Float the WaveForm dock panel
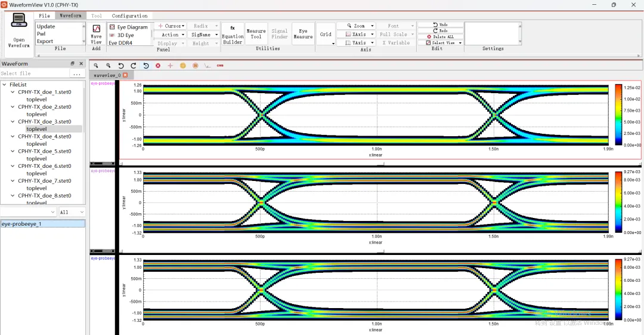Image resolution: width=644 pixels, height=335 pixels. point(72,63)
